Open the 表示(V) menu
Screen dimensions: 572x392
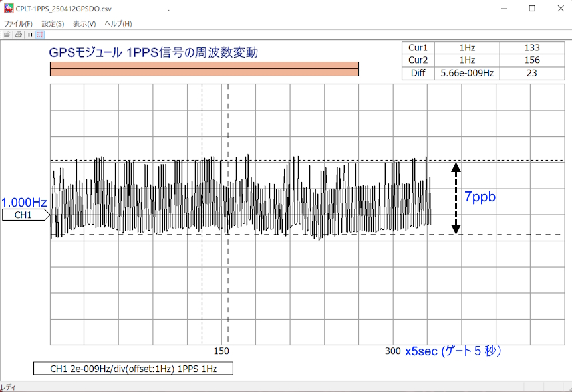pos(84,24)
